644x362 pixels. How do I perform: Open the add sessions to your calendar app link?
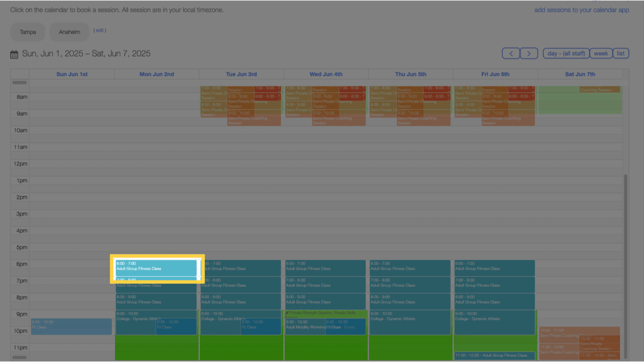pos(581,9)
